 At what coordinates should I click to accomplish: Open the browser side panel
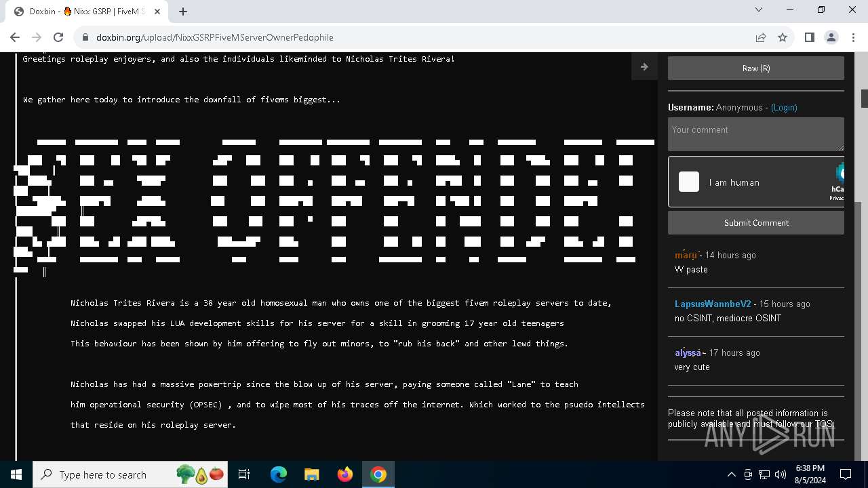[x=809, y=37]
